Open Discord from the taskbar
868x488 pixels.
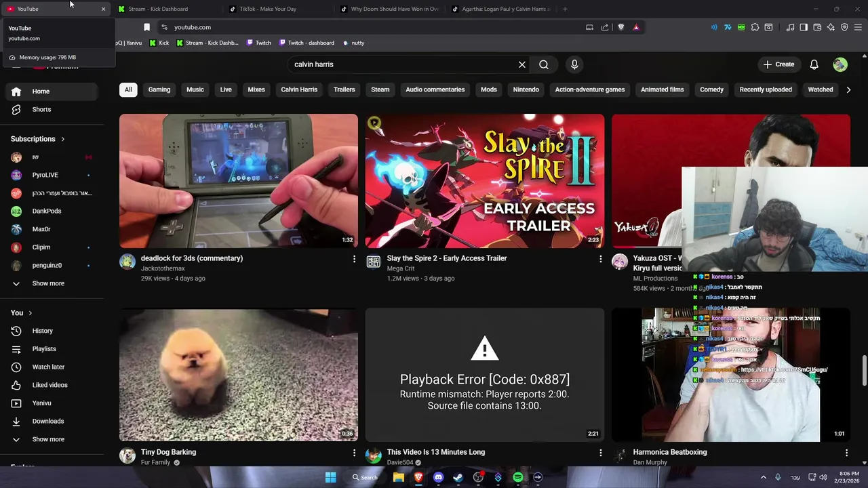point(438,477)
